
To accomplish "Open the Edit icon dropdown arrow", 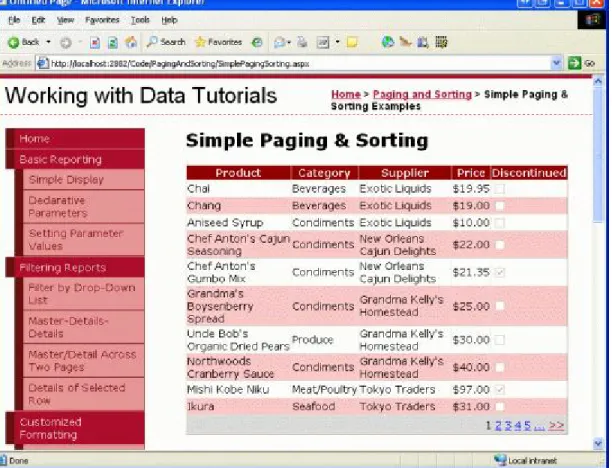I will (x=337, y=42).
